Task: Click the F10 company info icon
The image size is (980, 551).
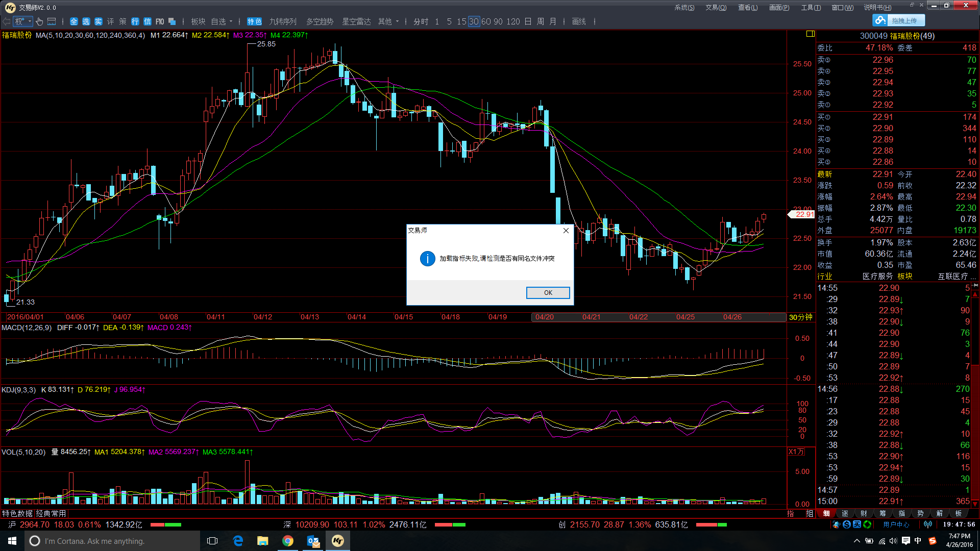Action: (160, 21)
